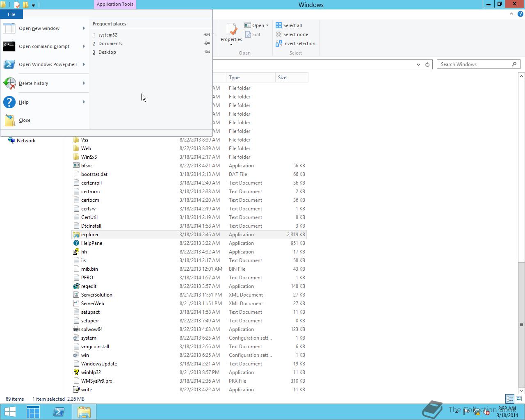
Task: Open the Properties ribbon icon
Action: point(231,29)
